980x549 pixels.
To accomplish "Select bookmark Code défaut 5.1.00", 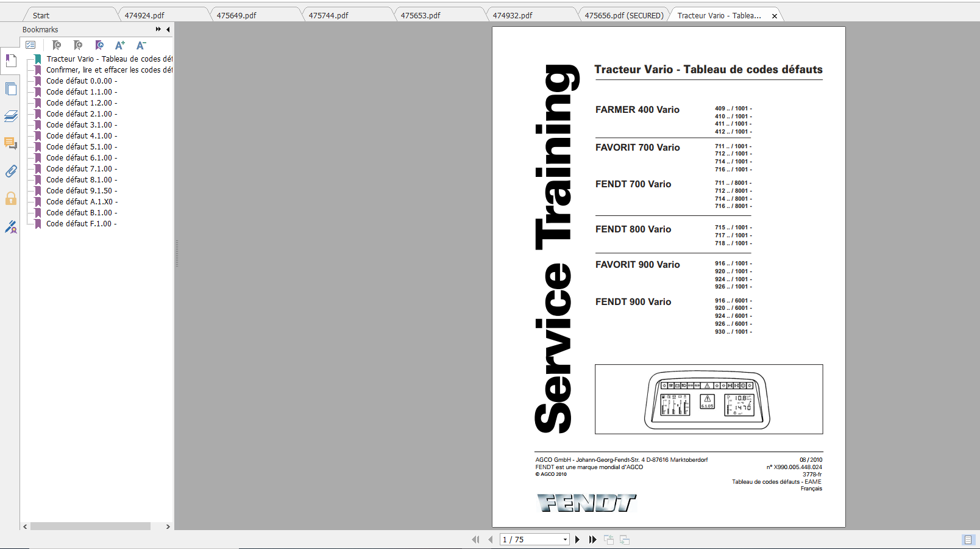I will (x=82, y=147).
